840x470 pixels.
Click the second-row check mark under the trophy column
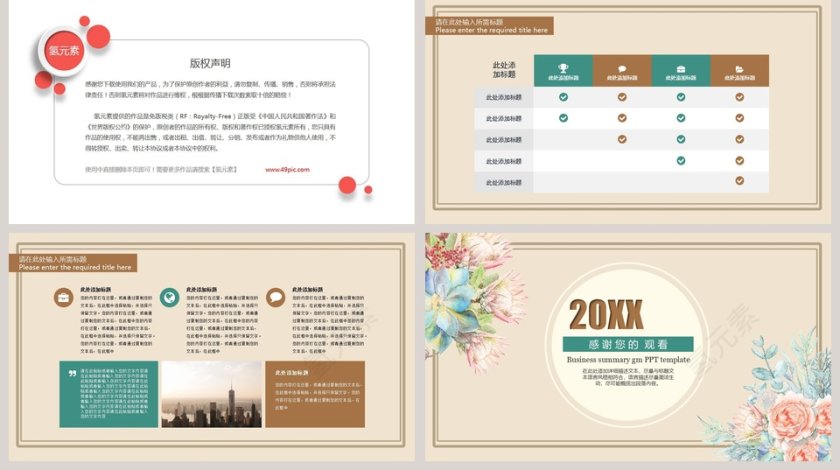563,118
